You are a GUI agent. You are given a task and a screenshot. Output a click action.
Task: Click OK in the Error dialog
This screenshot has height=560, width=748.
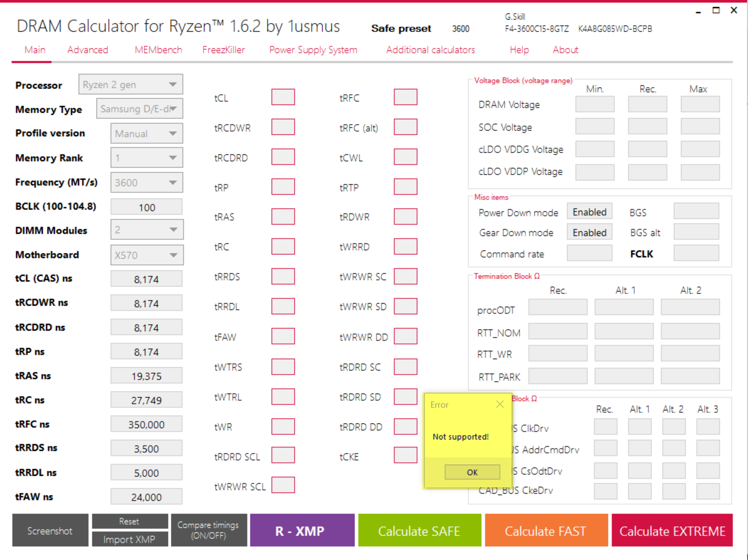(x=472, y=472)
